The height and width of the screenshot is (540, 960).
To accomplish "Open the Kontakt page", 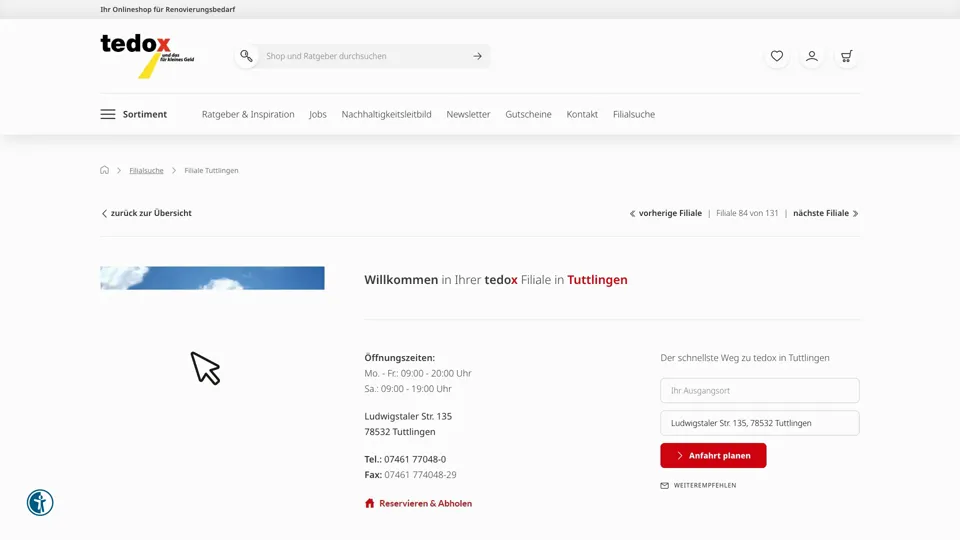I will click(582, 114).
